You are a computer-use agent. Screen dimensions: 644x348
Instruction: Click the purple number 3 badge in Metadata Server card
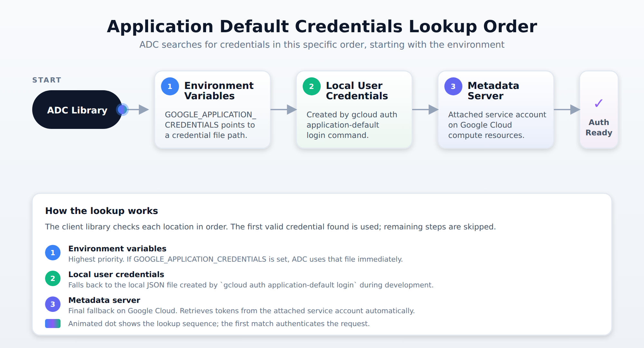pyautogui.click(x=453, y=86)
